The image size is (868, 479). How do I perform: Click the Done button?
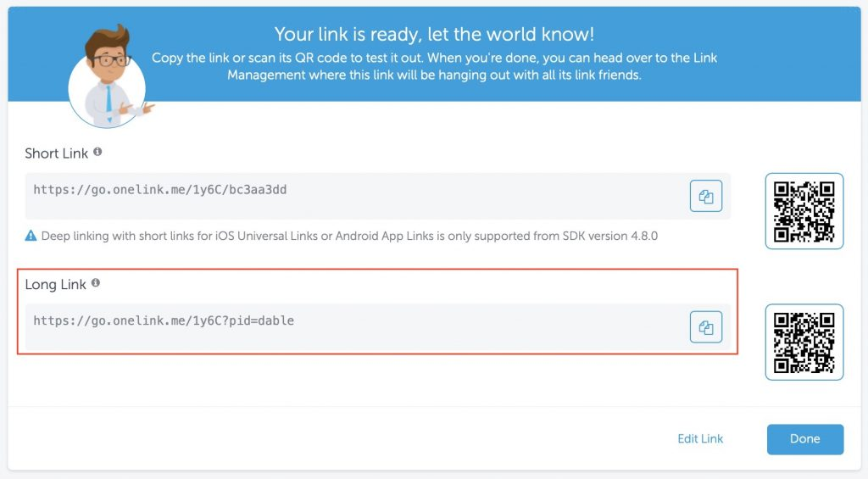(805, 439)
